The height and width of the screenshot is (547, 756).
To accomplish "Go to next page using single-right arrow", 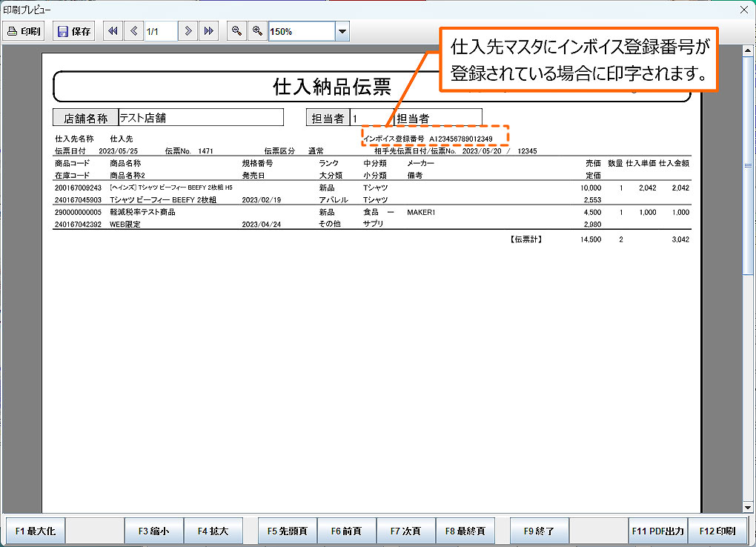I will (189, 31).
